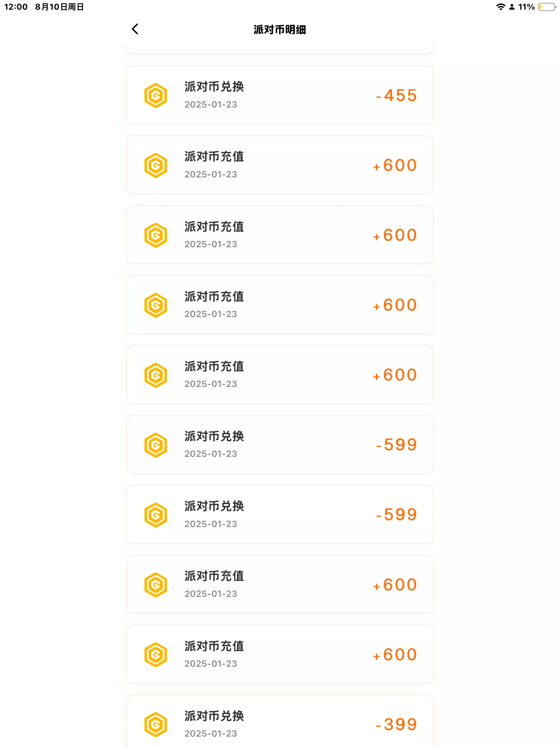Select the -399 amount value
The image size is (560, 747).
397,725
